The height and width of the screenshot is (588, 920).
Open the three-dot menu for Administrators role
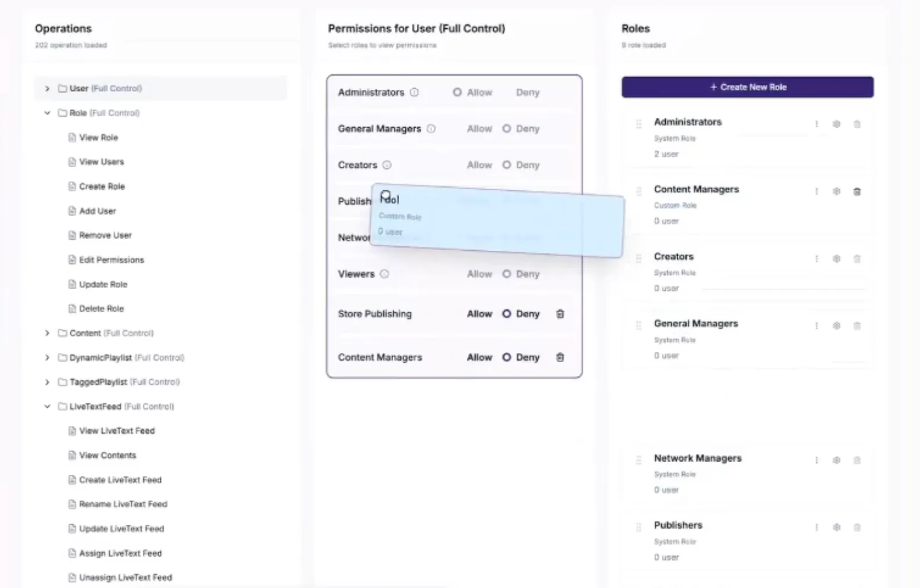[817, 124]
